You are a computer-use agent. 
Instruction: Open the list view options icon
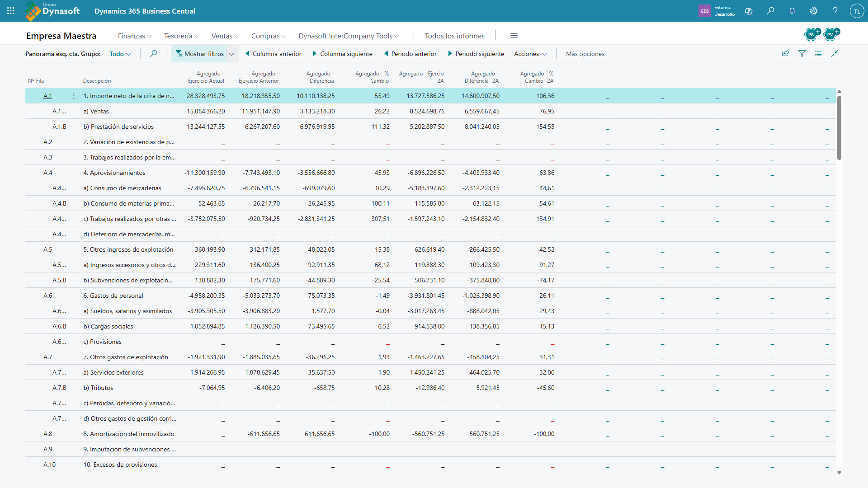coord(818,53)
